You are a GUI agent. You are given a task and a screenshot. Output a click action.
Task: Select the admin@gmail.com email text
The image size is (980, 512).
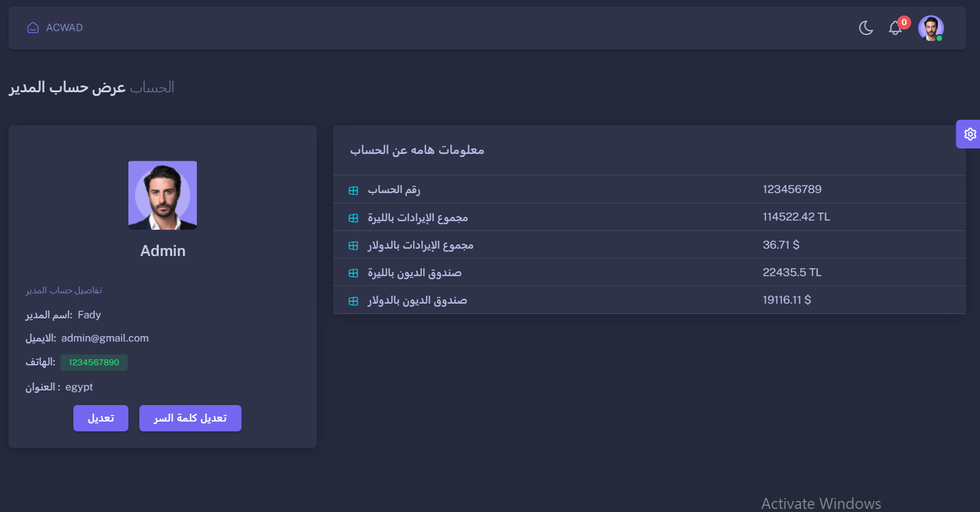tap(105, 338)
